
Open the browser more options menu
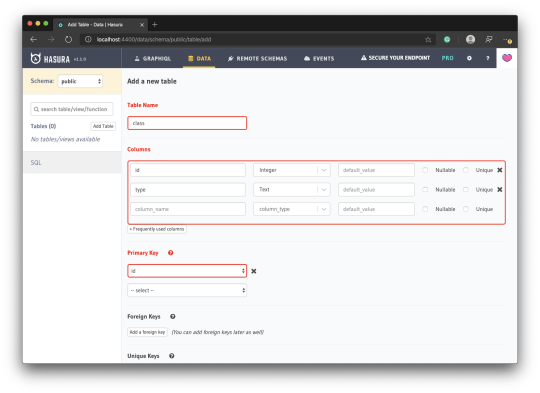507,40
